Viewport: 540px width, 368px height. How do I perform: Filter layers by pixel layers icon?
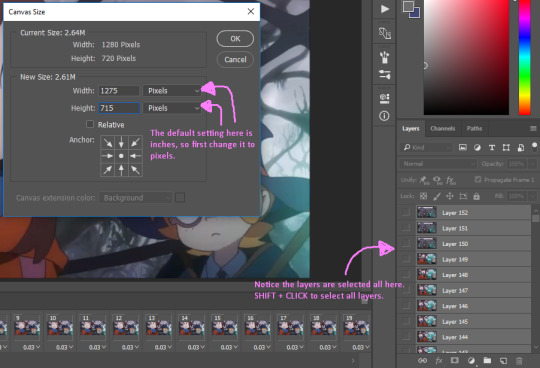click(x=463, y=147)
